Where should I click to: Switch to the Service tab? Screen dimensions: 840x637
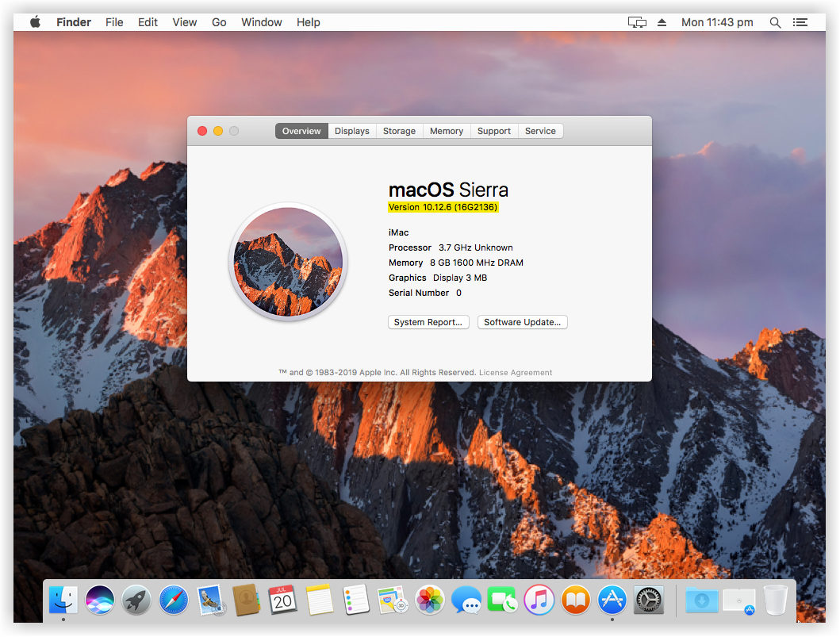540,131
